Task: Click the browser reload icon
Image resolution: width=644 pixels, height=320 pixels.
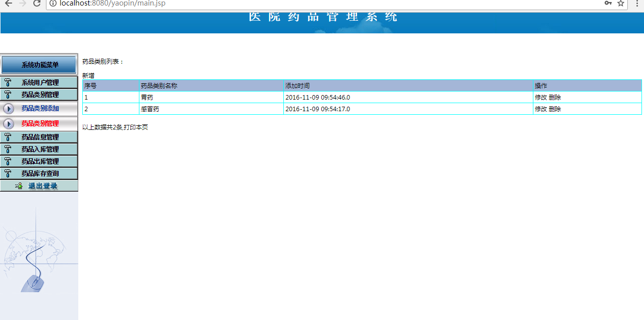Action: point(37,3)
